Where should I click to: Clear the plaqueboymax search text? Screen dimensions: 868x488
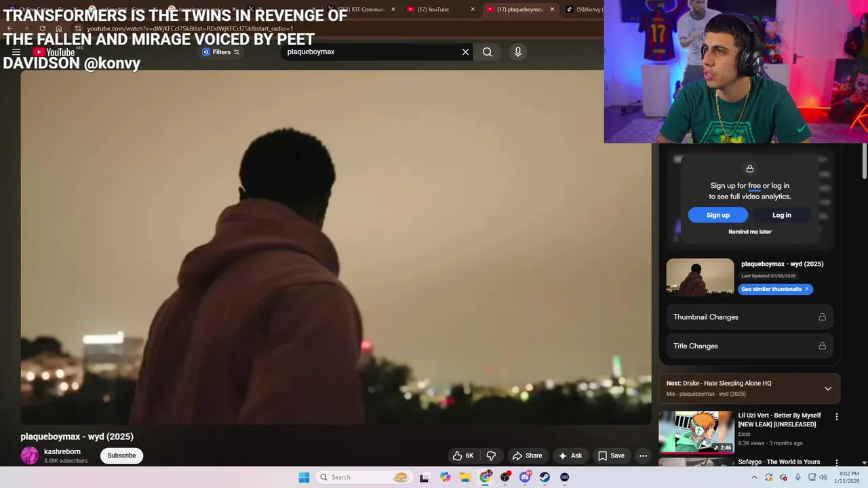[465, 52]
